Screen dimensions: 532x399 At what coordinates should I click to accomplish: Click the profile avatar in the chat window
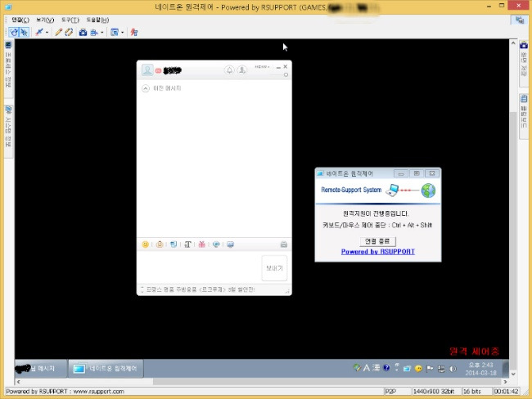pyautogui.click(x=147, y=70)
